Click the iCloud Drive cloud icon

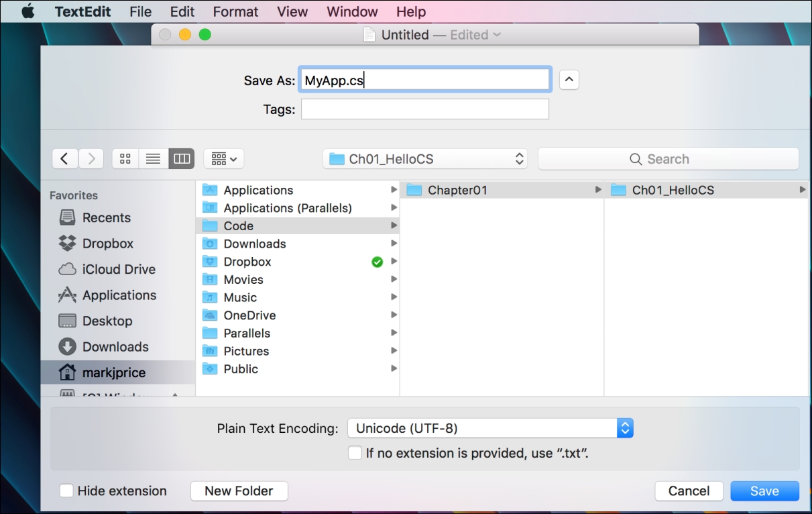click(67, 269)
